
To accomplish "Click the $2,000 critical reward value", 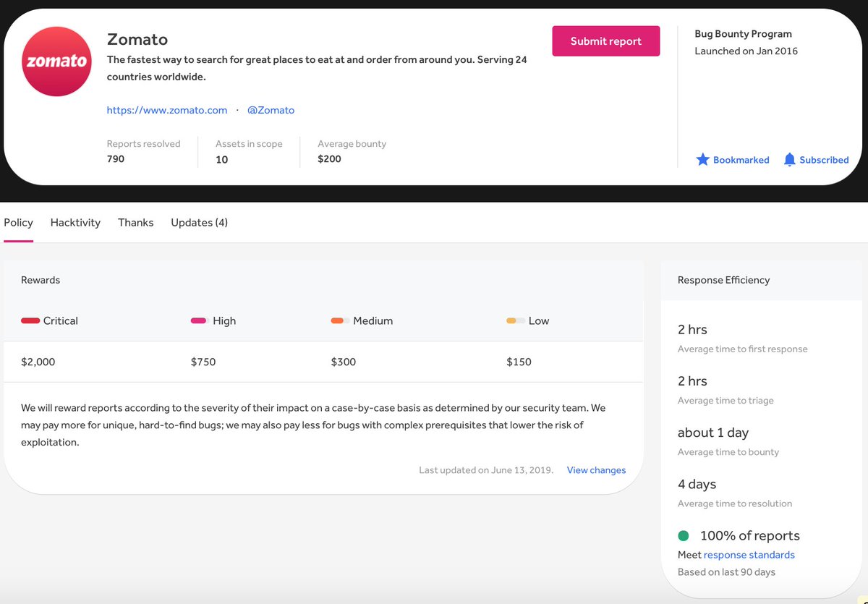I will (x=38, y=362).
